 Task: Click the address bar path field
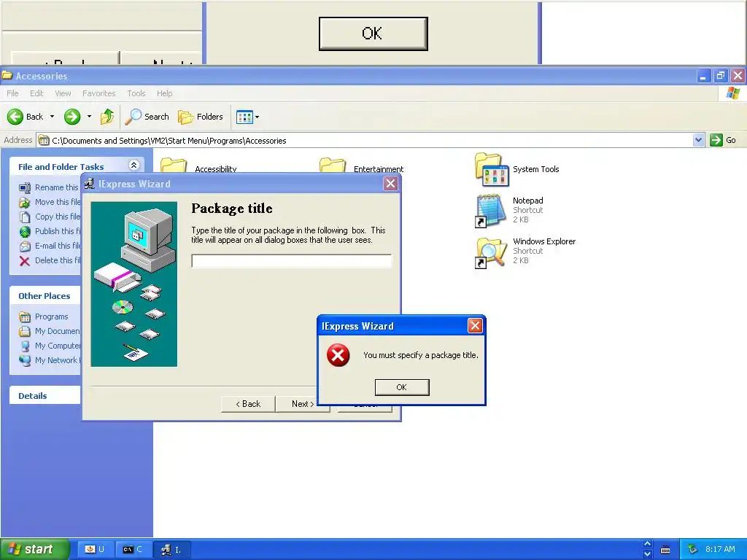click(x=365, y=141)
